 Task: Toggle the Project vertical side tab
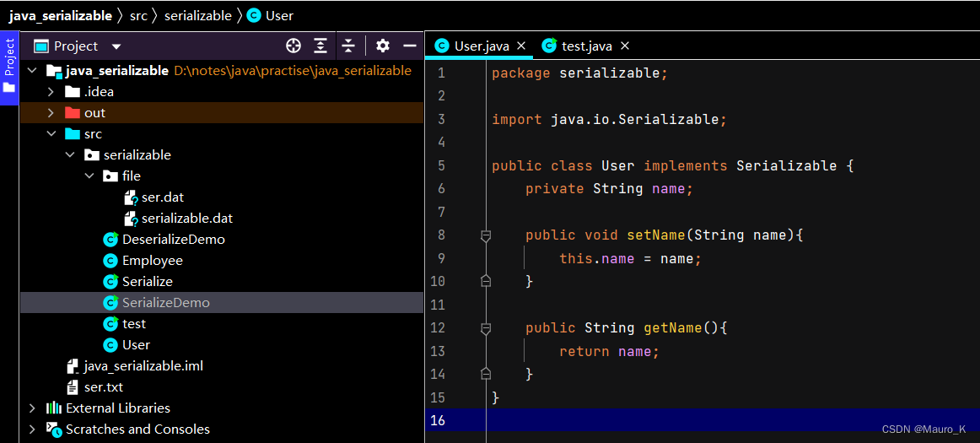point(8,67)
